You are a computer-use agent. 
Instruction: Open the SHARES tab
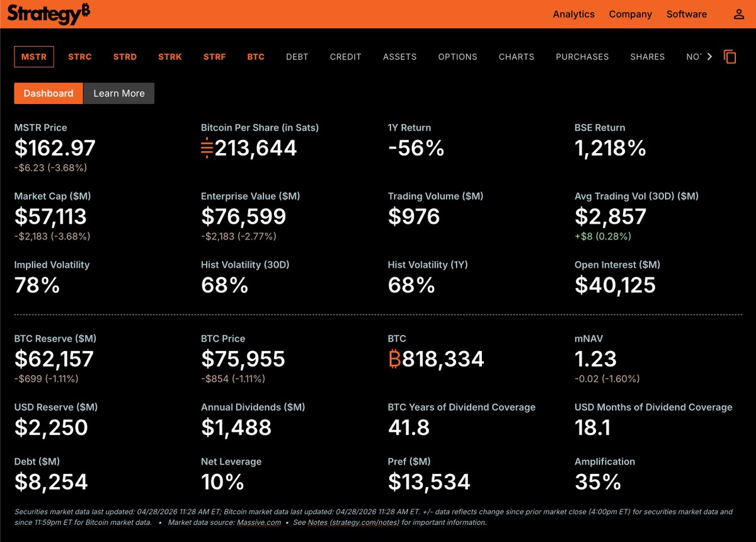coord(648,57)
